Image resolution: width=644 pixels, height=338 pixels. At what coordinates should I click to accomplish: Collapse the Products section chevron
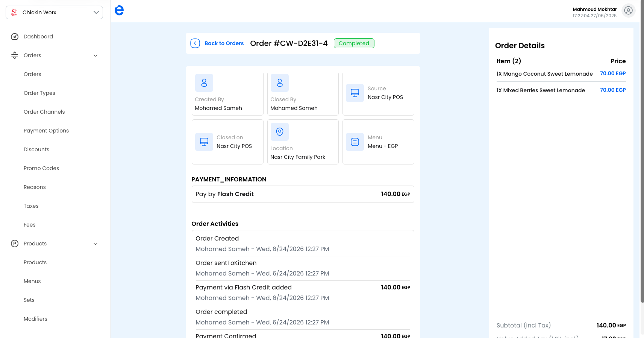[95, 244]
